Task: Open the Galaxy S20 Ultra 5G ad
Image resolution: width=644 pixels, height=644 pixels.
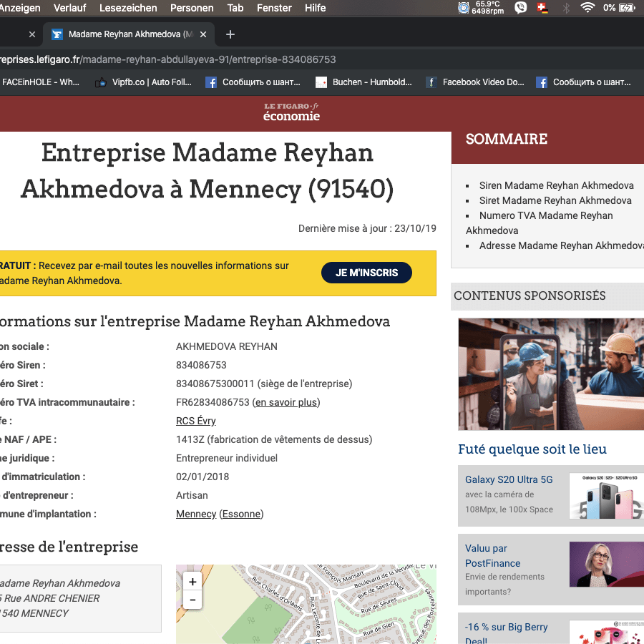Action: (x=509, y=479)
